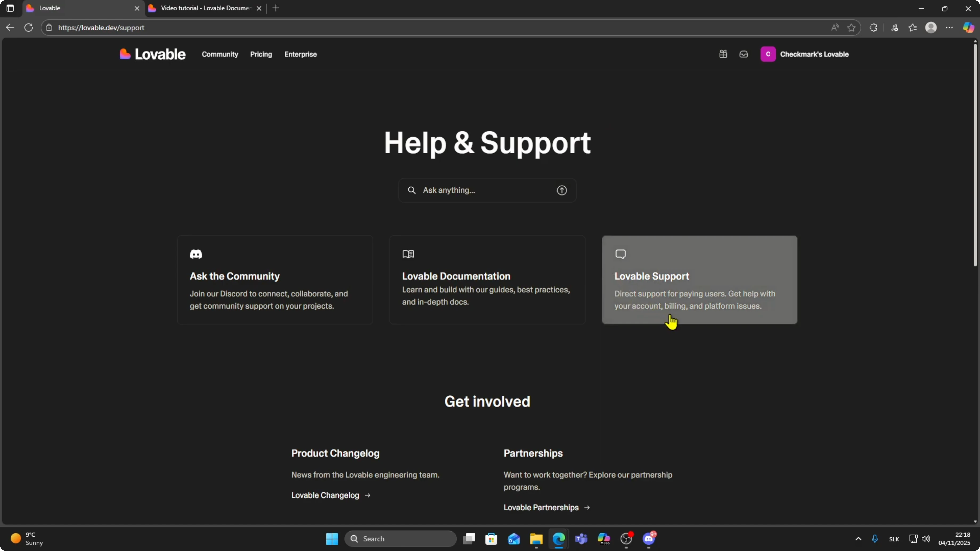Open the Discord app on the taskbar
This screenshot has width=980, height=551.
pos(649,538)
